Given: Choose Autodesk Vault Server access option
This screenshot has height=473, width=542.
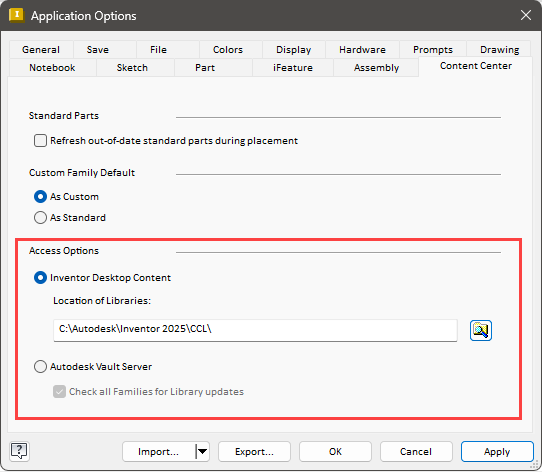Looking at the screenshot, I should [x=40, y=367].
